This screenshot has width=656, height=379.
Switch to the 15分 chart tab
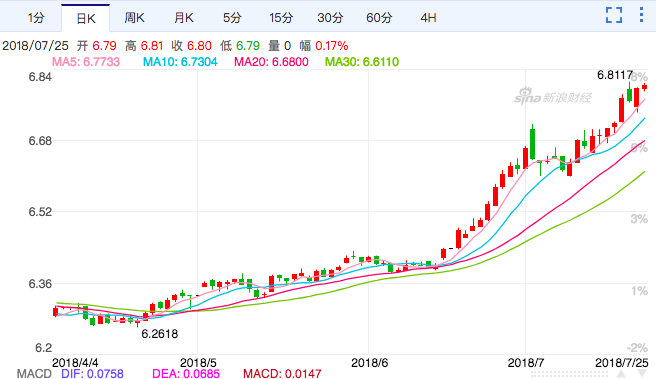click(281, 18)
